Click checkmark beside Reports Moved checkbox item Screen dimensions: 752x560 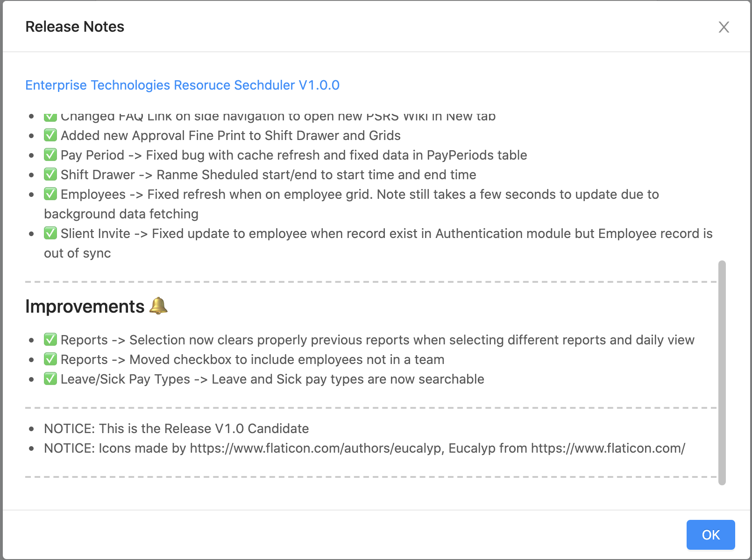tap(50, 359)
